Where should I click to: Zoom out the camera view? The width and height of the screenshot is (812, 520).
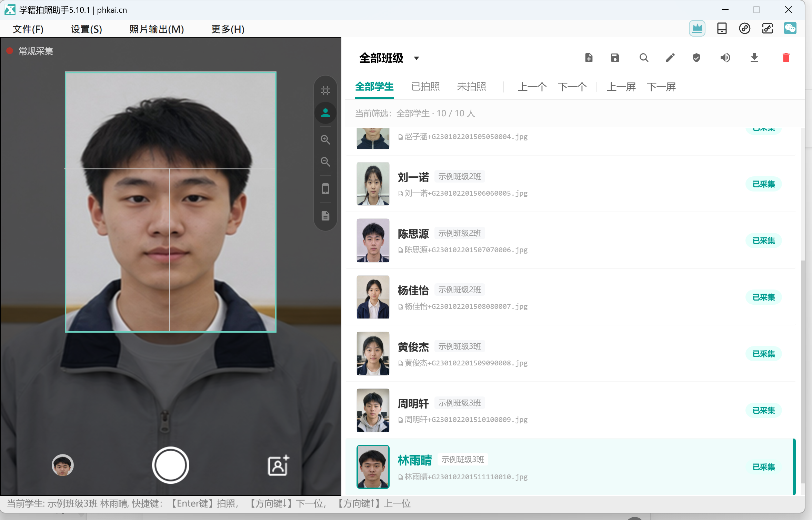tap(325, 162)
